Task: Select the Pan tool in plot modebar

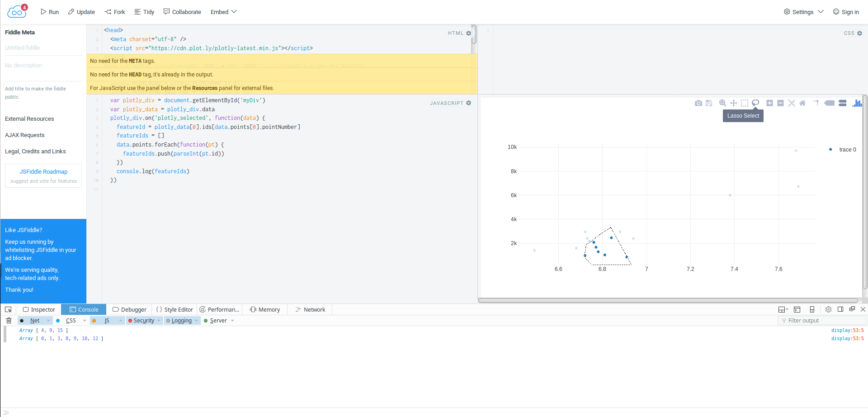Action: click(733, 103)
